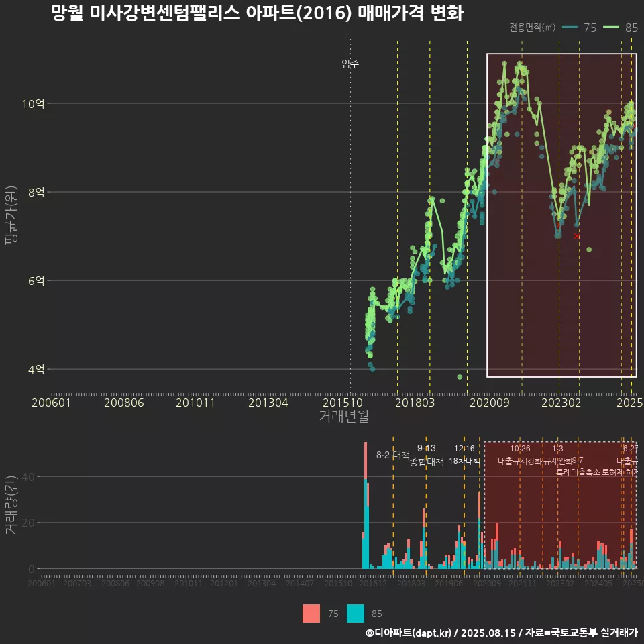Click the 75㎡ line legend entry at top right
This screenshot has width=644, height=644.
[579, 28]
